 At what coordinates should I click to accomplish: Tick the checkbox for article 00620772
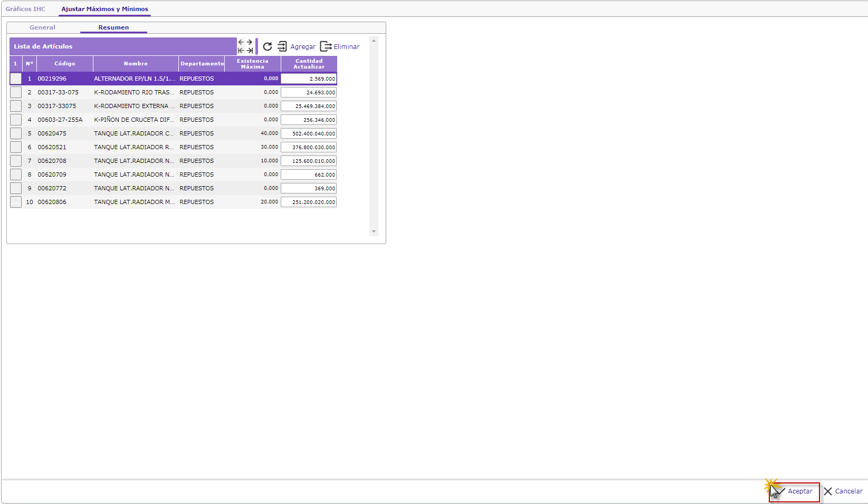pyautogui.click(x=16, y=188)
